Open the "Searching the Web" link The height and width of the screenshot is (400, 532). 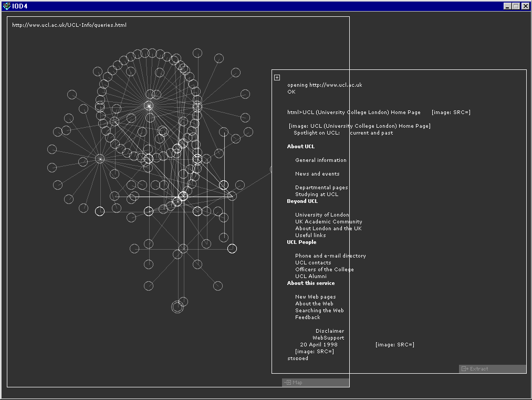coord(319,310)
